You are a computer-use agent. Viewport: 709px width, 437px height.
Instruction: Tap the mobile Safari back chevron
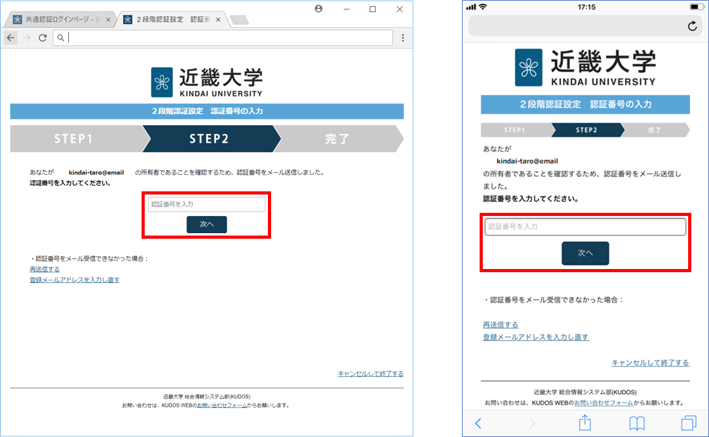tap(478, 423)
